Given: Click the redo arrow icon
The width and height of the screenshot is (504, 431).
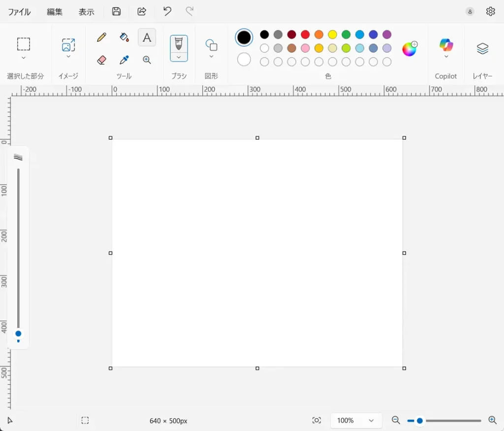Looking at the screenshot, I should 189,12.
